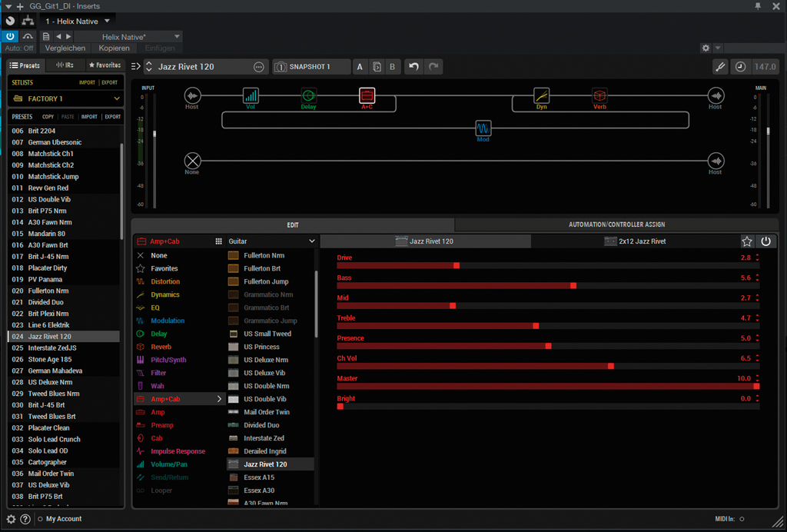Toggle the bypass curve icon beside power
787x532 pixels.
(x=28, y=37)
